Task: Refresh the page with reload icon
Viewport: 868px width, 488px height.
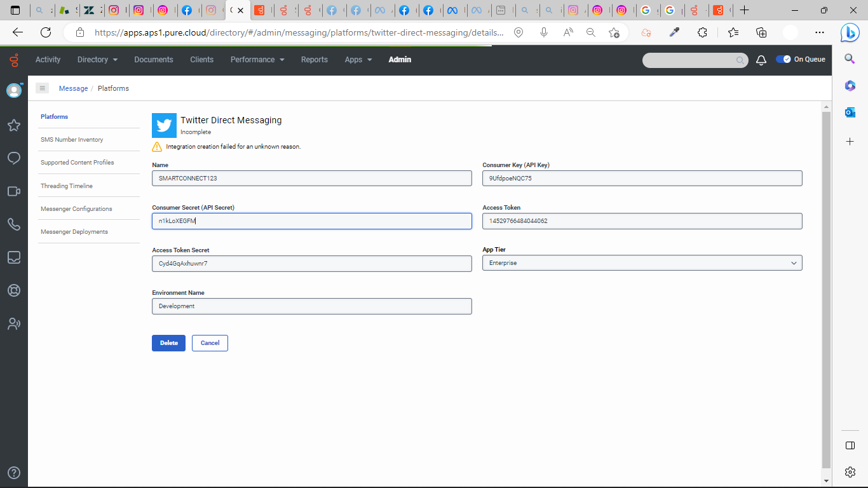Action: pyautogui.click(x=46, y=32)
